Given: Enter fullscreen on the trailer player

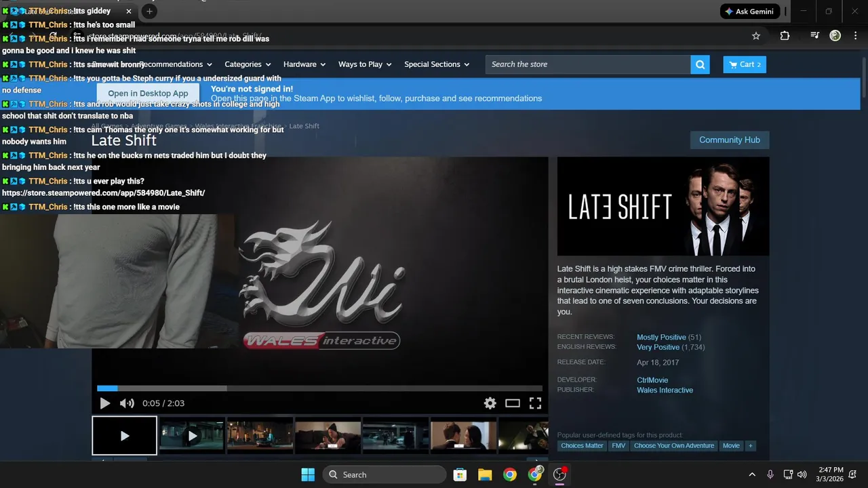Looking at the screenshot, I should click(x=535, y=403).
